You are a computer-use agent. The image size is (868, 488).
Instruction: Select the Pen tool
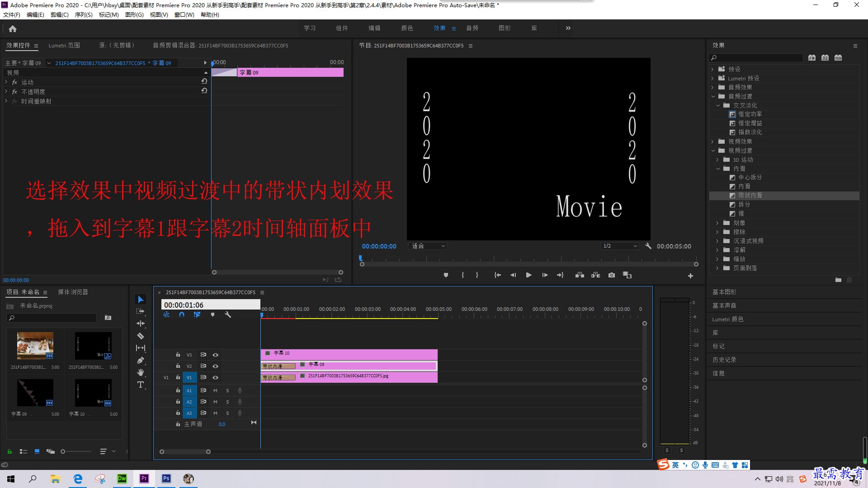141,360
